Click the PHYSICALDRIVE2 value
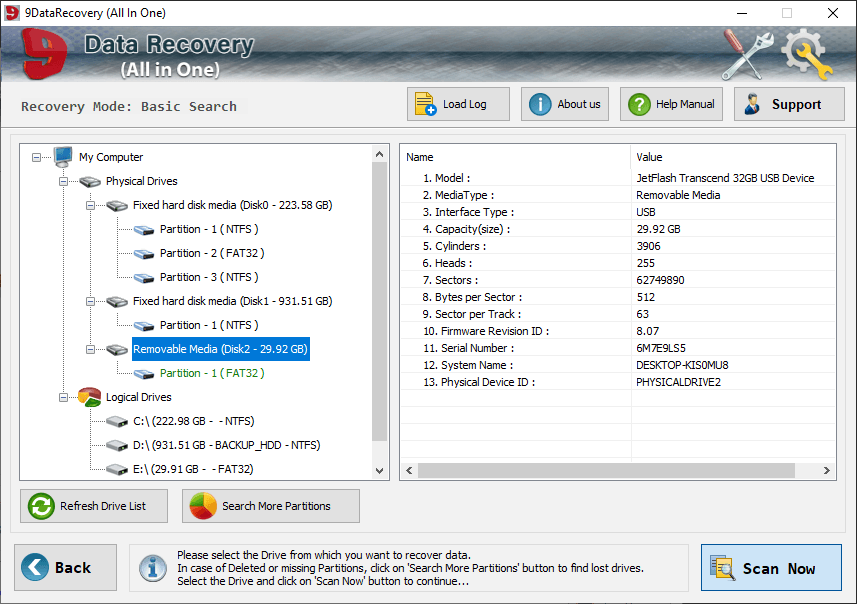 pos(678,382)
